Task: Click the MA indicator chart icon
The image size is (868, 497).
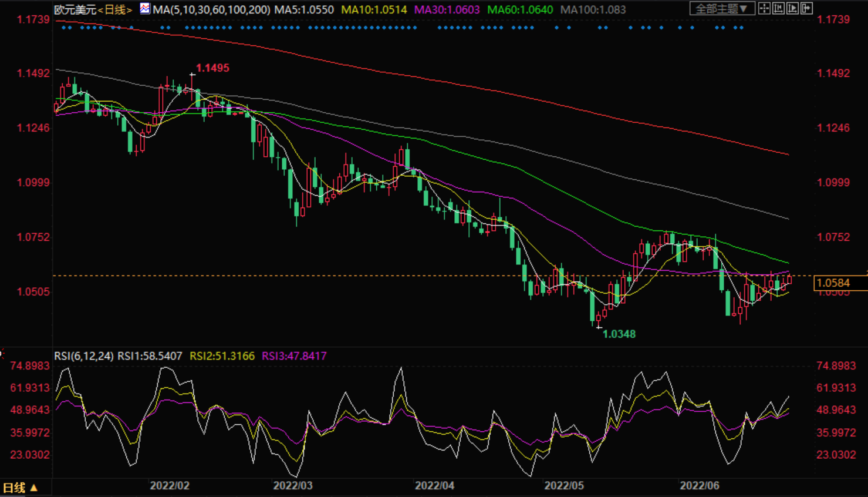Action: [x=144, y=9]
